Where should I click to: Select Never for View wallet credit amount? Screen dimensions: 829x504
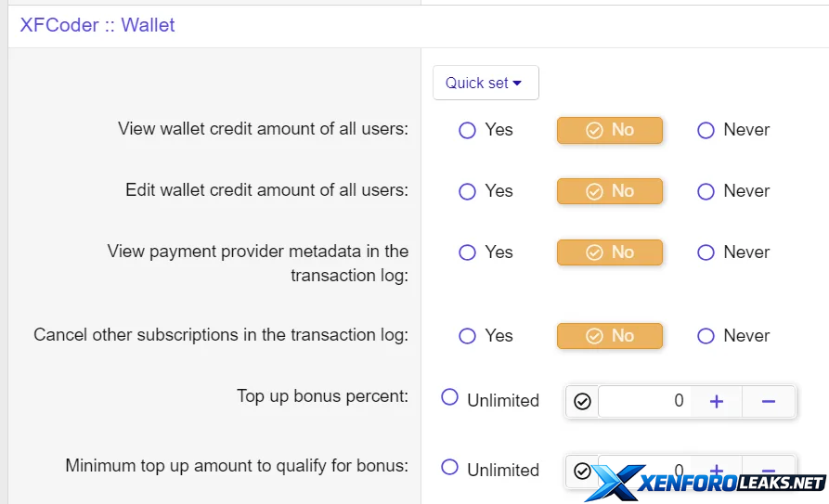(706, 130)
